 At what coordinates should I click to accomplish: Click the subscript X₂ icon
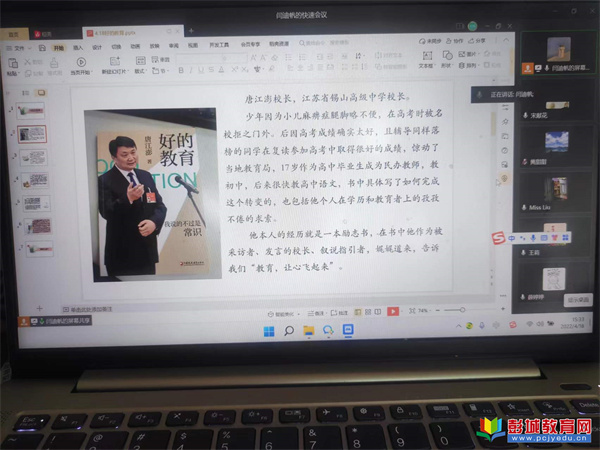tap(245, 69)
